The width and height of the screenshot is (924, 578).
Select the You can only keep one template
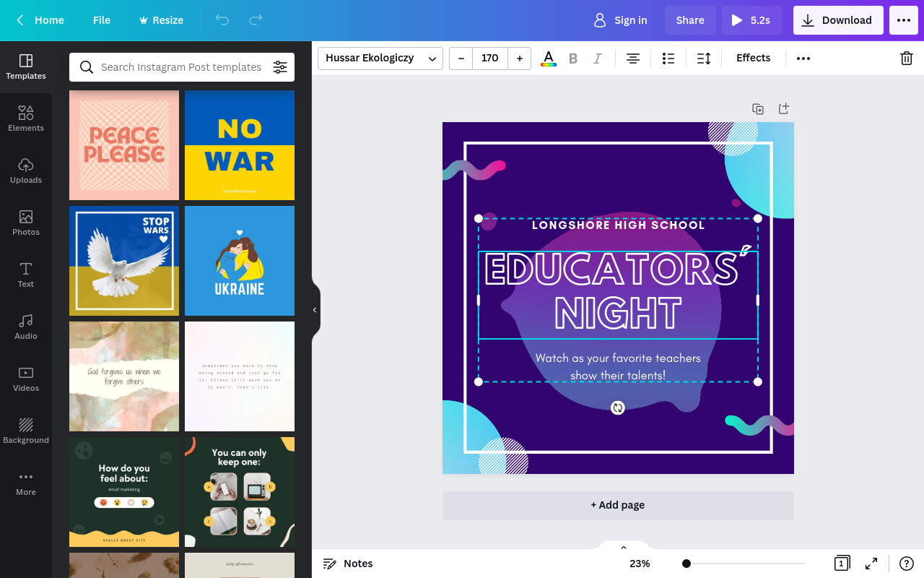(x=240, y=492)
